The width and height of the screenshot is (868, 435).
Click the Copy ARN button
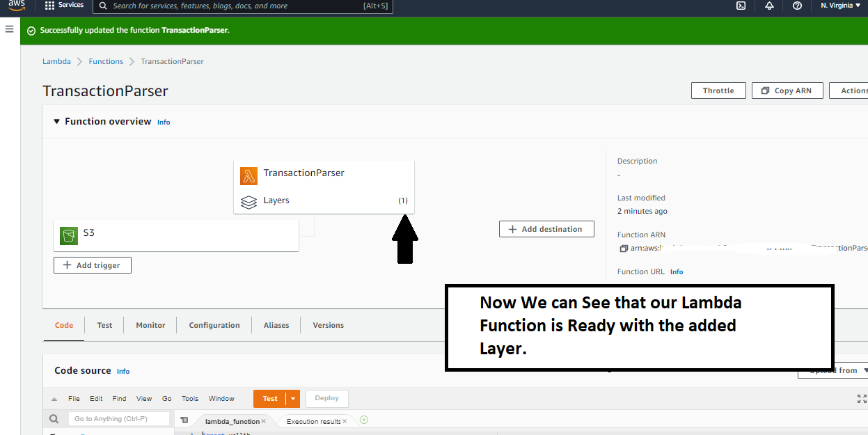pyautogui.click(x=787, y=90)
